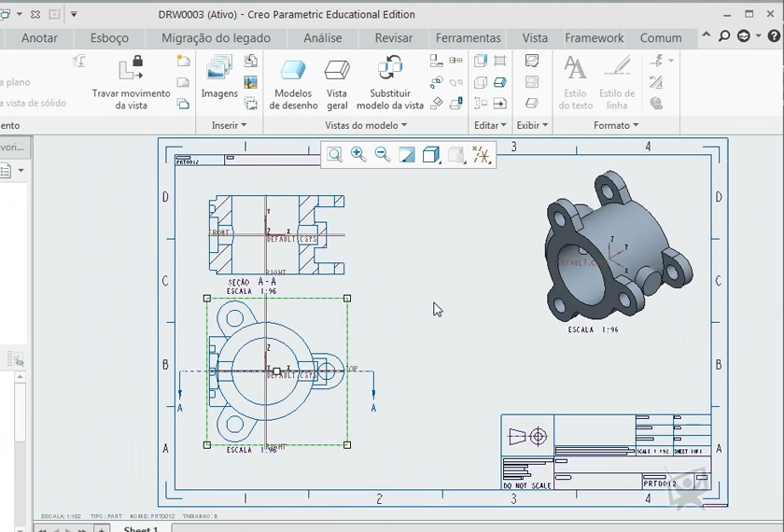Click the Zoom Out magnifier icon

click(383, 155)
